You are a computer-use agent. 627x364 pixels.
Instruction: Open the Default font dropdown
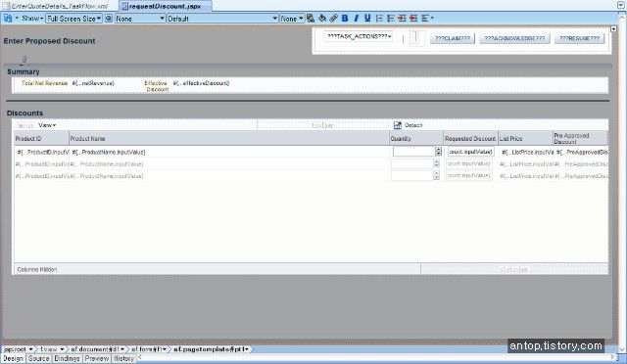pyautogui.click(x=222, y=19)
